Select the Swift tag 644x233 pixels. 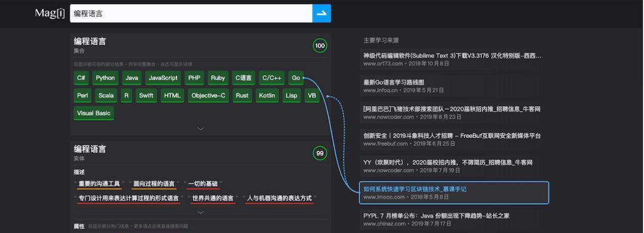(x=146, y=95)
